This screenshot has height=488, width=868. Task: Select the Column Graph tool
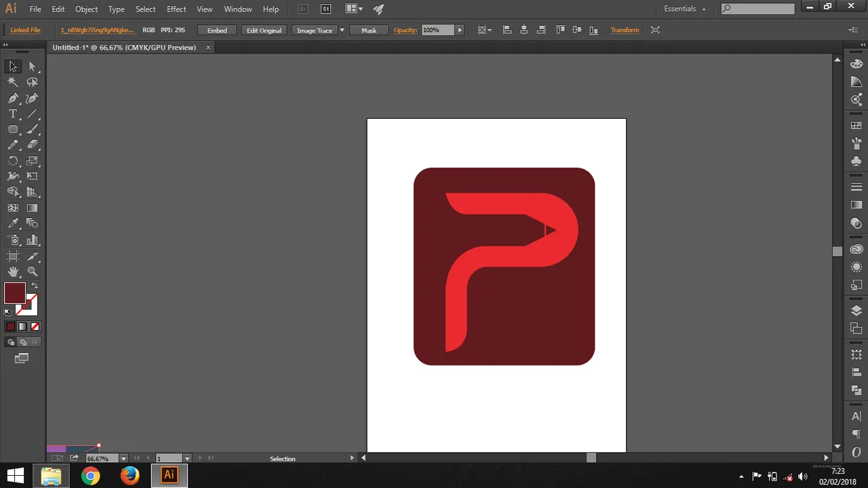click(32, 240)
